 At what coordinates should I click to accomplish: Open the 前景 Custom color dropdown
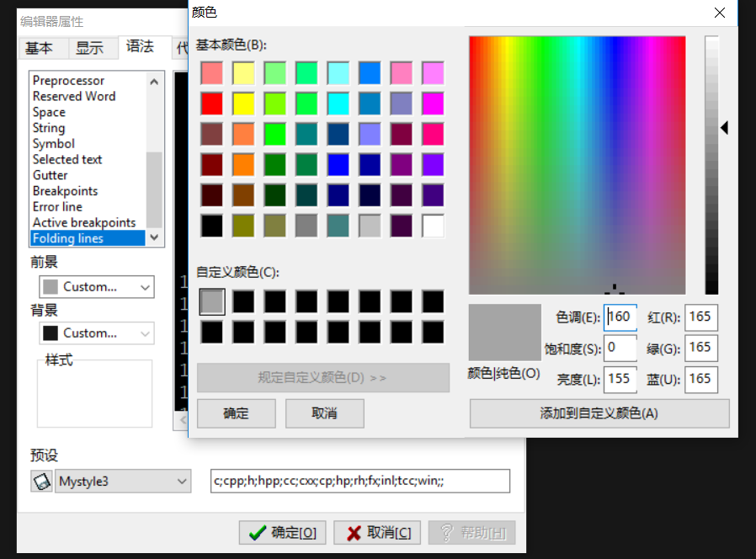pyautogui.click(x=96, y=286)
